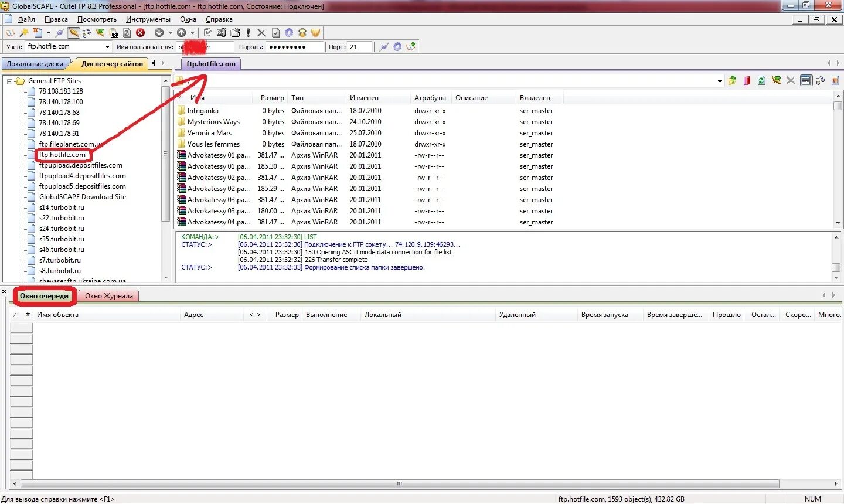Select the ftp.hotfile.com connection tab
This screenshot has width=844, height=504.
(x=211, y=64)
